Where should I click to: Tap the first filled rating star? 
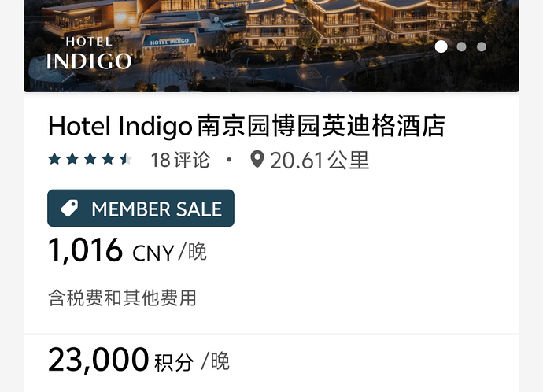point(55,159)
